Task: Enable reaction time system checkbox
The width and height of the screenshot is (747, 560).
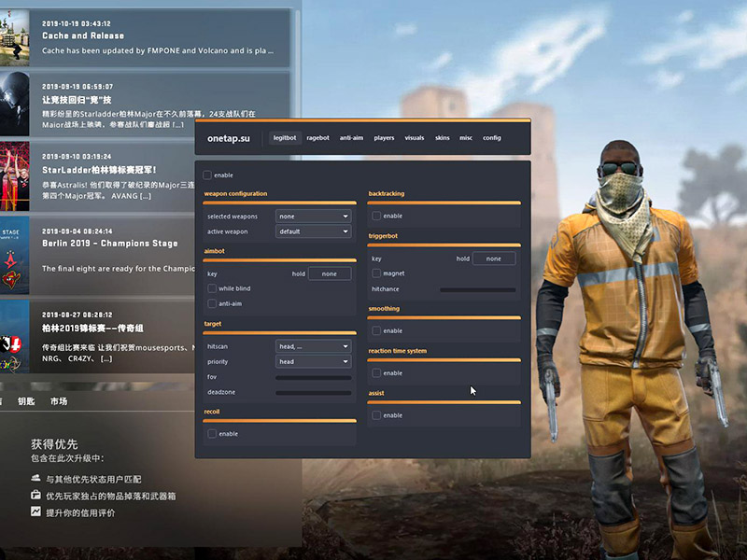Action: click(x=376, y=372)
